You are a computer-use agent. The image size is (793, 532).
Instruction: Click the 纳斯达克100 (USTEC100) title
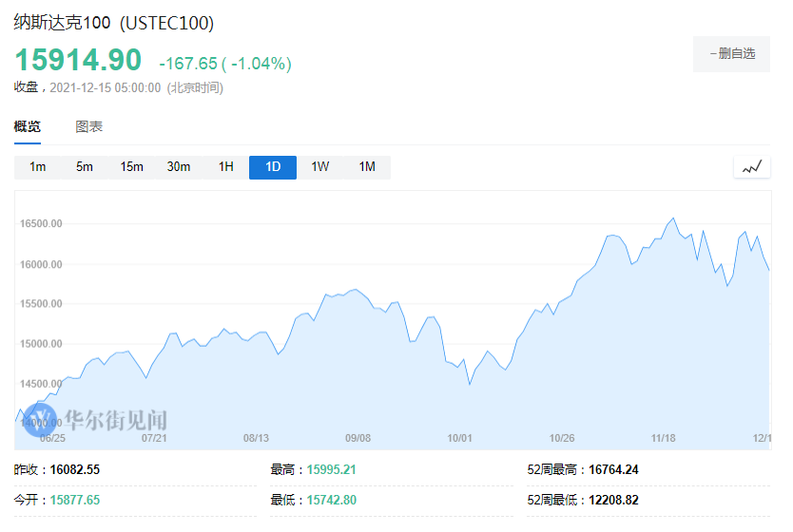click(x=114, y=23)
